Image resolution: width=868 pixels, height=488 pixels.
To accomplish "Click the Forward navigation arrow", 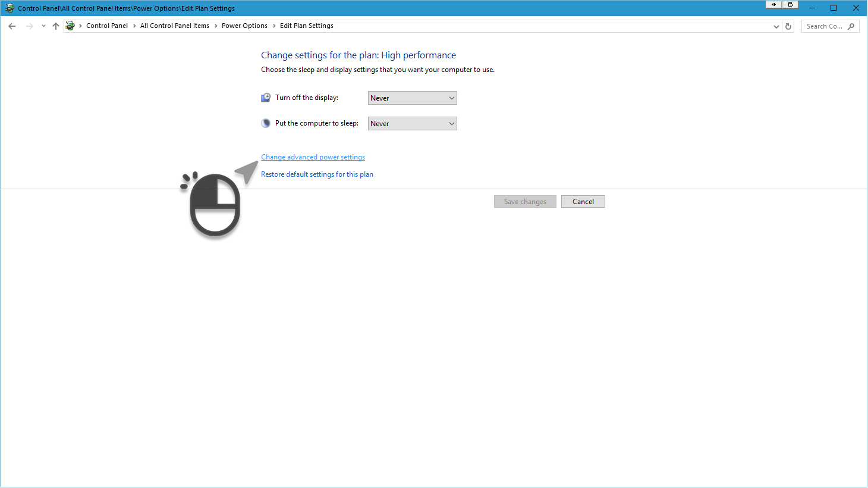I will point(29,26).
